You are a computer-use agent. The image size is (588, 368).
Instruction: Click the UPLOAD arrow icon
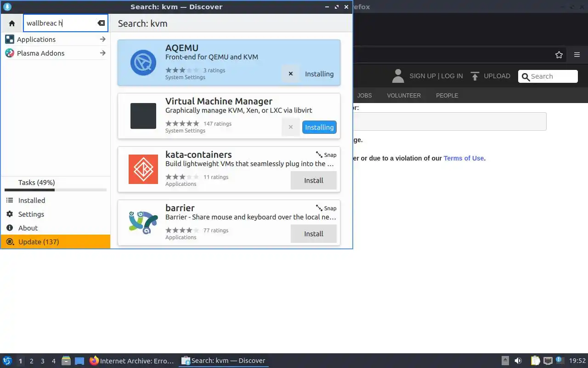tap(475, 76)
